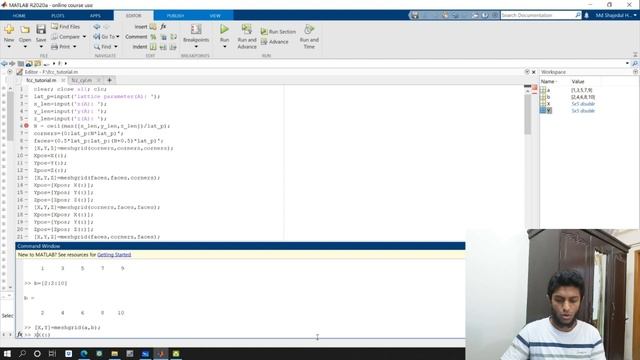Open the Open dropdown arrow
This screenshot has height=360, width=640.
pos(25,47)
